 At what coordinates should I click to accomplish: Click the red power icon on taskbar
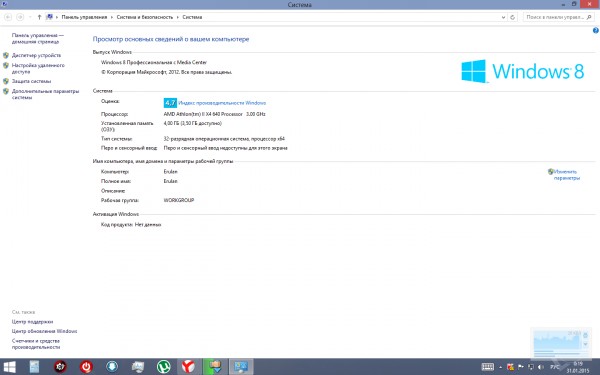(86, 367)
